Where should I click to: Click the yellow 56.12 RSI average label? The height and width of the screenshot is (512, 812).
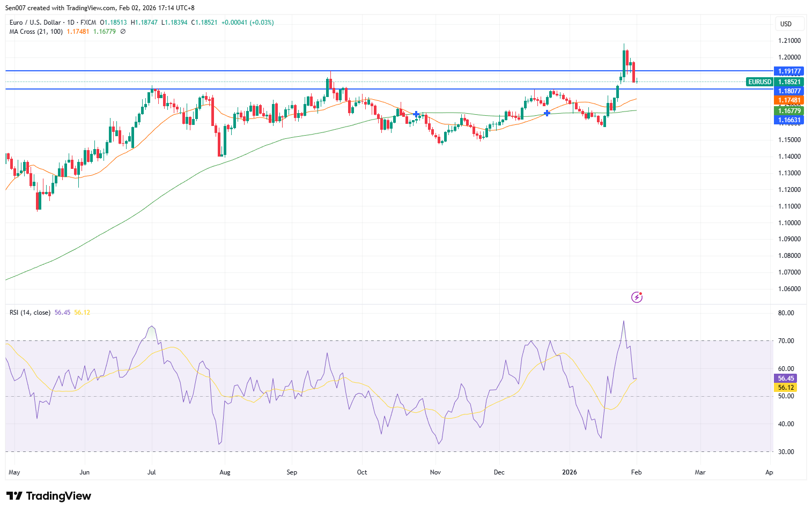point(786,388)
